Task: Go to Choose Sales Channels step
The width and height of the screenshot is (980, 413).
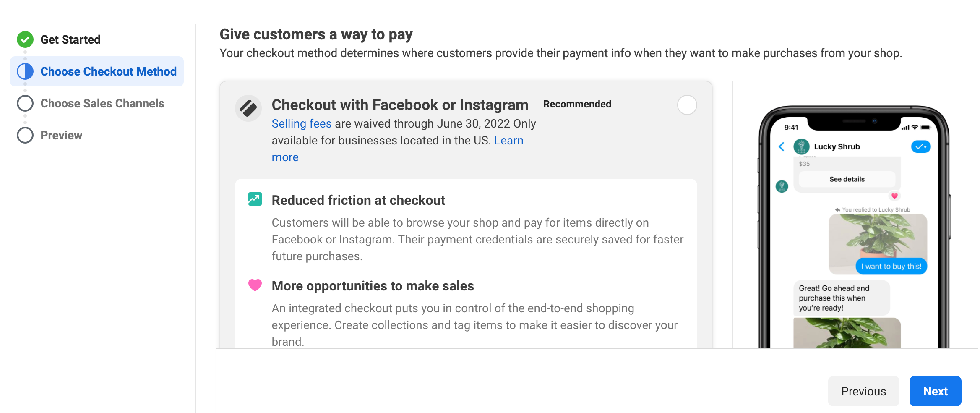Action: (102, 103)
